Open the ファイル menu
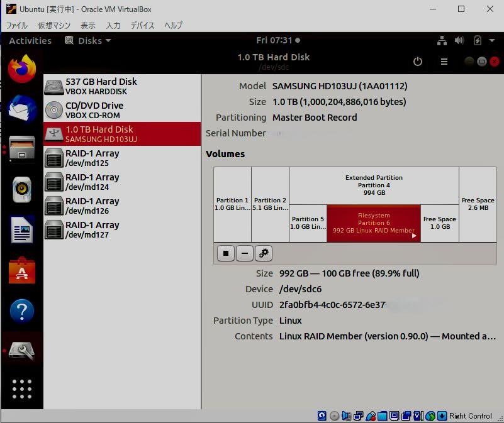This screenshot has width=504, height=423. tap(17, 25)
